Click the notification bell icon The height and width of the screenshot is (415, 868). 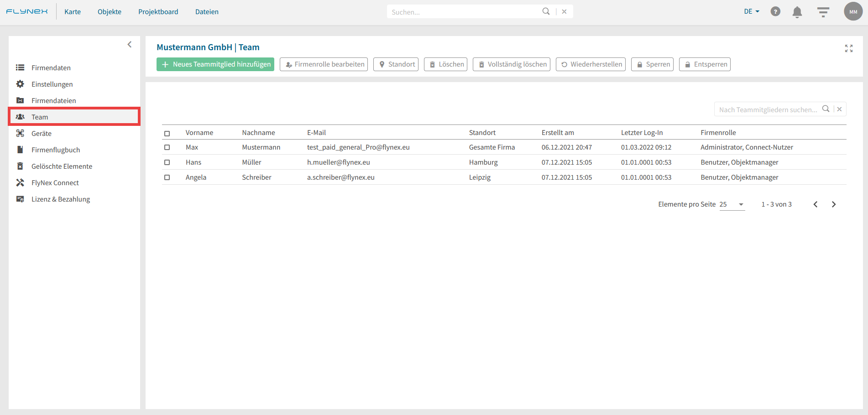tap(797, 12)
